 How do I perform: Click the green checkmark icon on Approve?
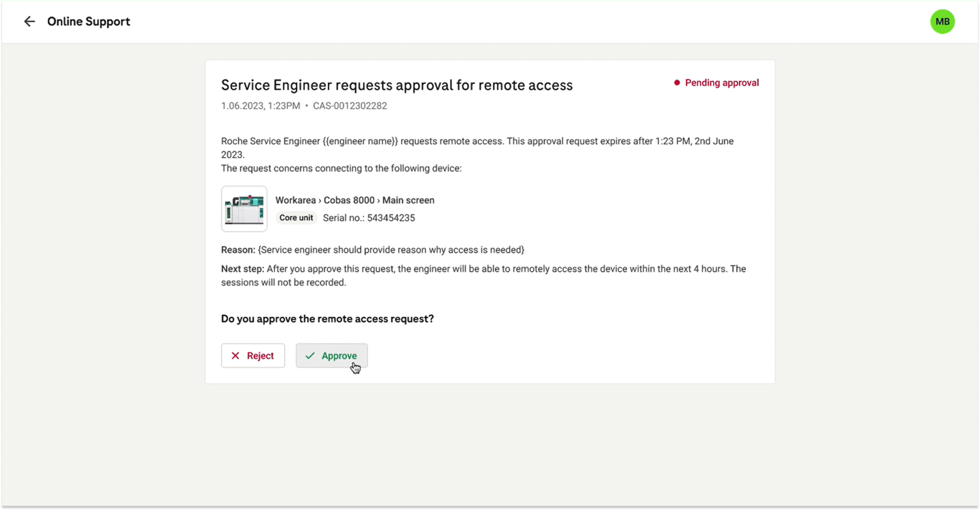[310, 356]
